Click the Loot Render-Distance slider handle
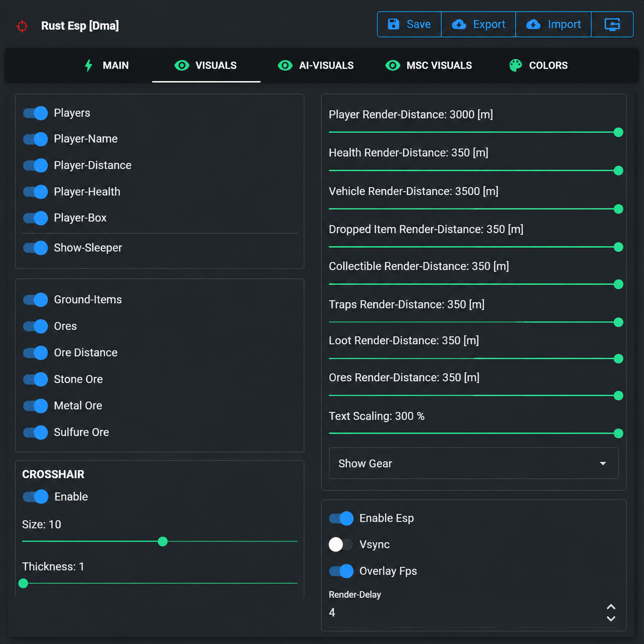This screenshot has width=644, height=644. coord(618,358)
